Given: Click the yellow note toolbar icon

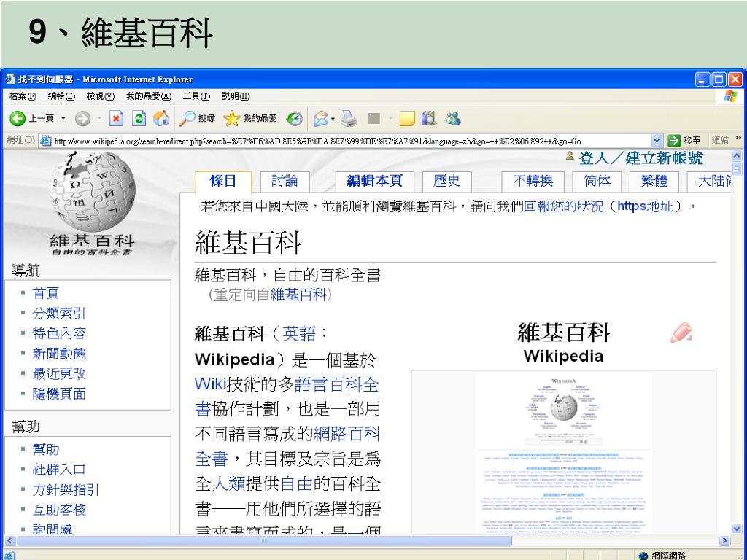Looking at the screenshot, I should 407,119.
